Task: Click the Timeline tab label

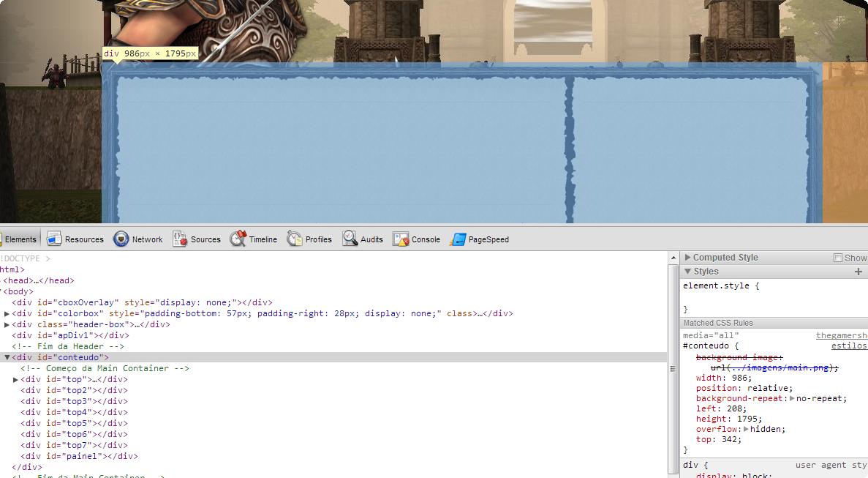Action: click(x=263, y=240)
